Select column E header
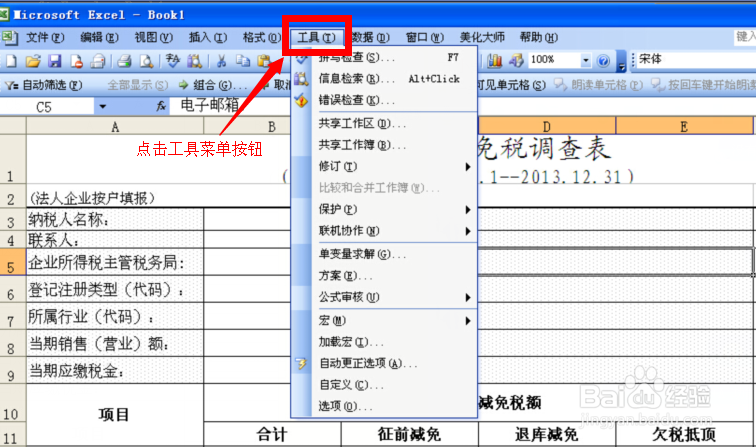This screenshot has height=447, width=756. point(684,126)
